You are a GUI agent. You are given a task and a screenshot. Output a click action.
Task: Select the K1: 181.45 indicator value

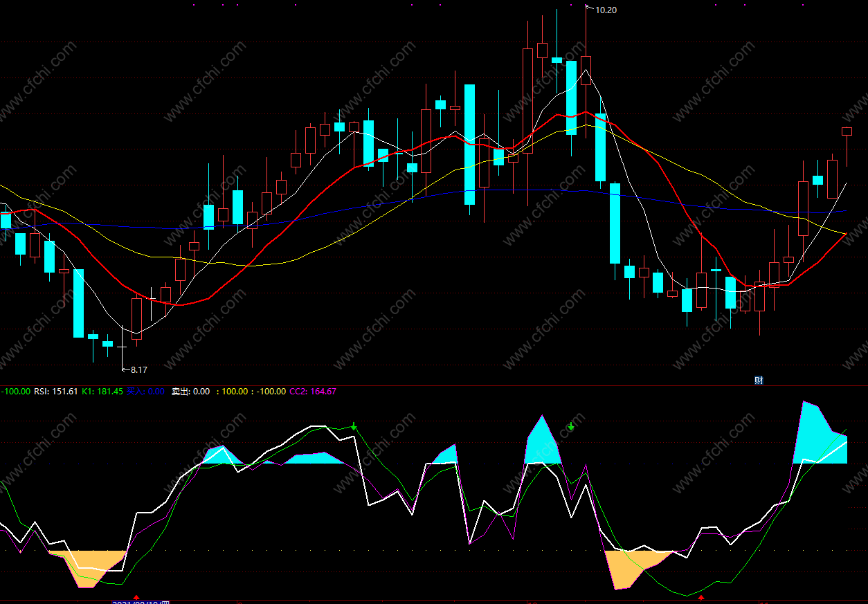[x=102, y=392]
